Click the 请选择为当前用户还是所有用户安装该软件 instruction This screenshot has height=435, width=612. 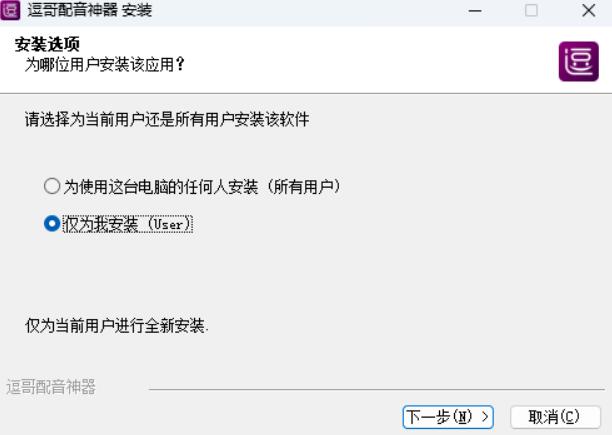[167, 119]
